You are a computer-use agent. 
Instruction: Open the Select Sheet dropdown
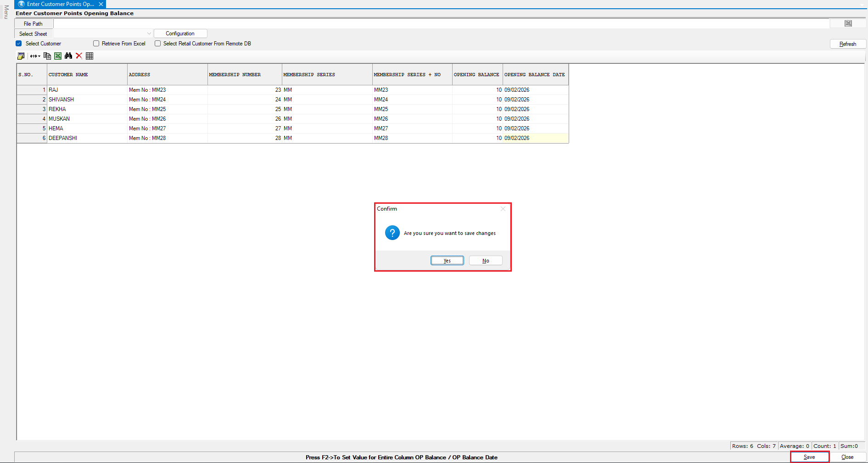point(149,33)
